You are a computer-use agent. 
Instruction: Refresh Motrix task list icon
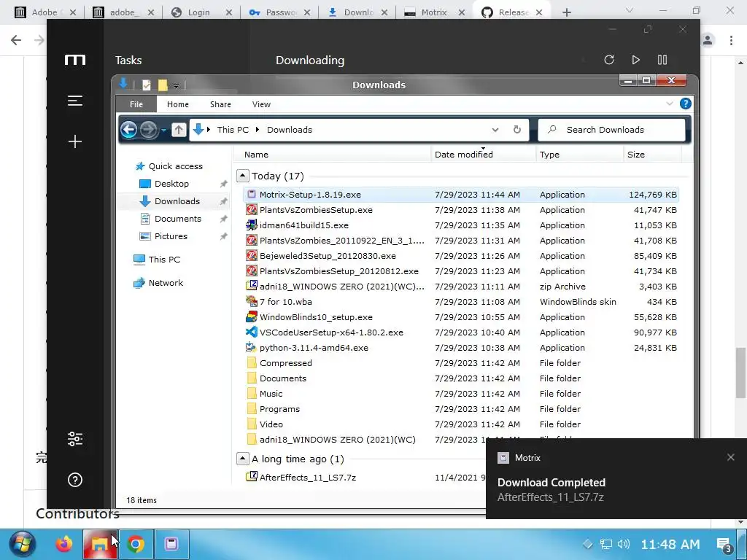click(x=609, y=60)
